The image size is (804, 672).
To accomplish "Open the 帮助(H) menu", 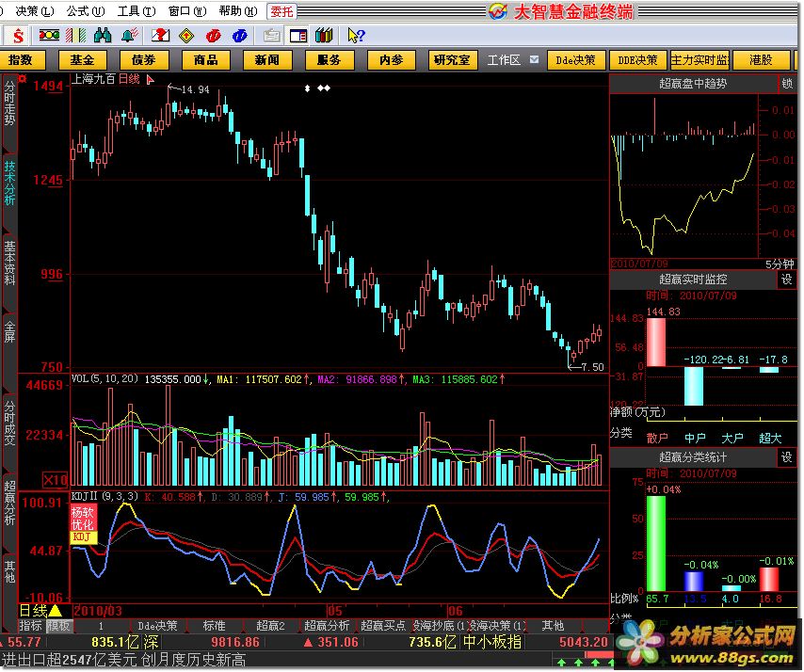I will 238,10.
